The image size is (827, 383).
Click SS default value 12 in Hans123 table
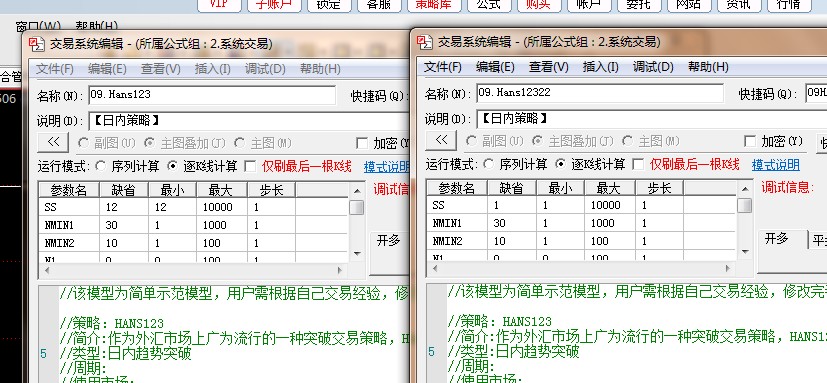[x=112, y=207]
